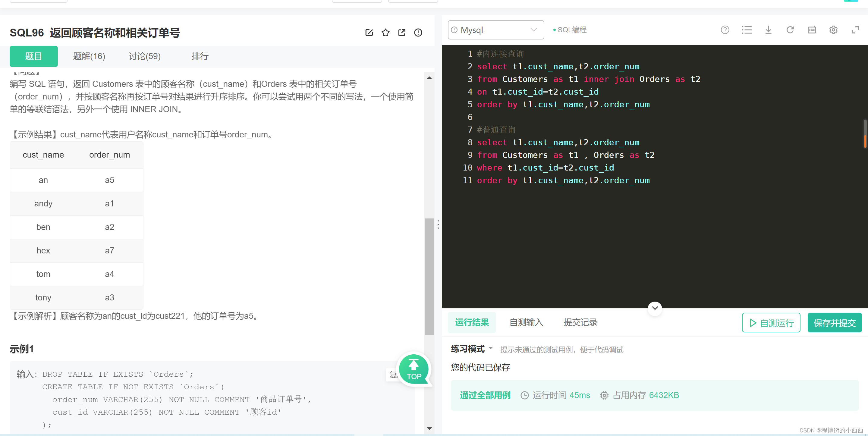
Task: Click the 自测运行 button
Action: point(771,323)
